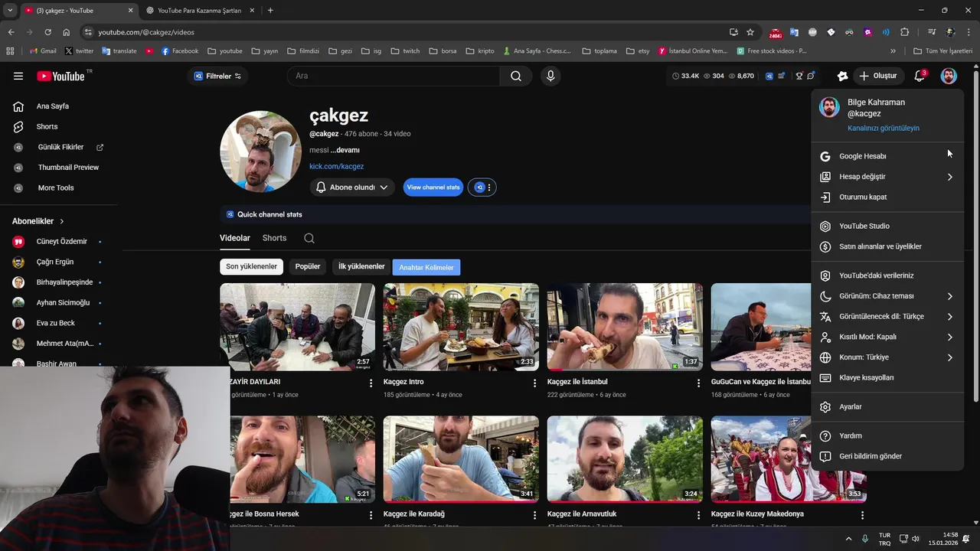Show hidden tray icons

pyautogui.click(x=848, y=539)
